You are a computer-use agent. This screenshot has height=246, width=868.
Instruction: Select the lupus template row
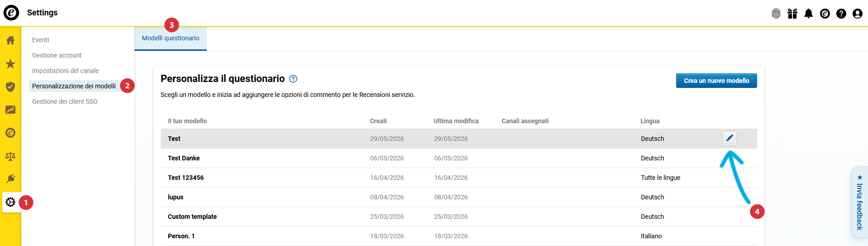pyautogui.click(x=459, y=197)
